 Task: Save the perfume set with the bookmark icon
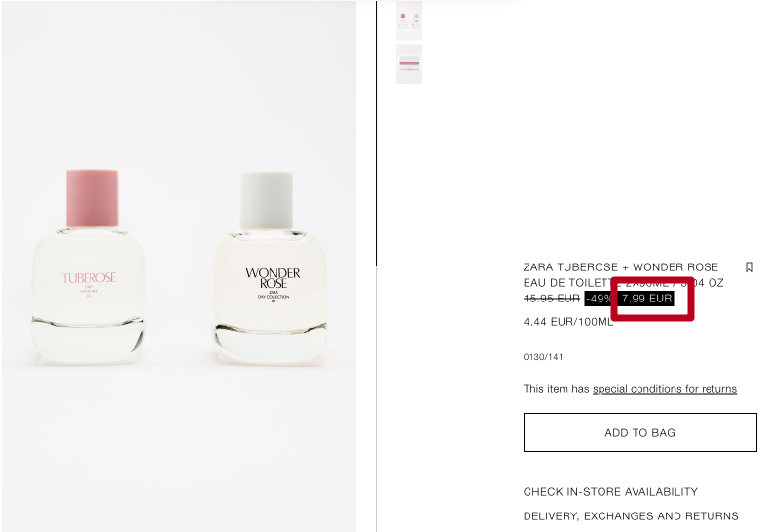[748, 267]
